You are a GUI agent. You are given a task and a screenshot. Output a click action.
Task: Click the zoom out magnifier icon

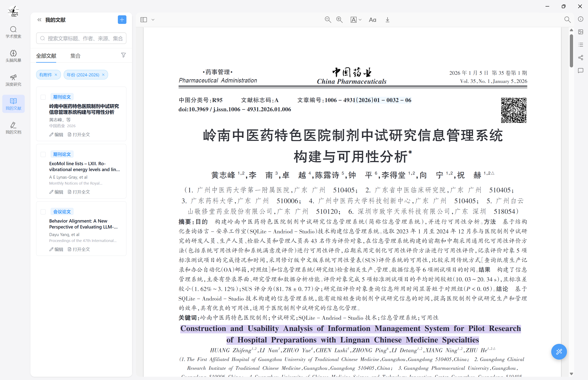click(328, 20)
